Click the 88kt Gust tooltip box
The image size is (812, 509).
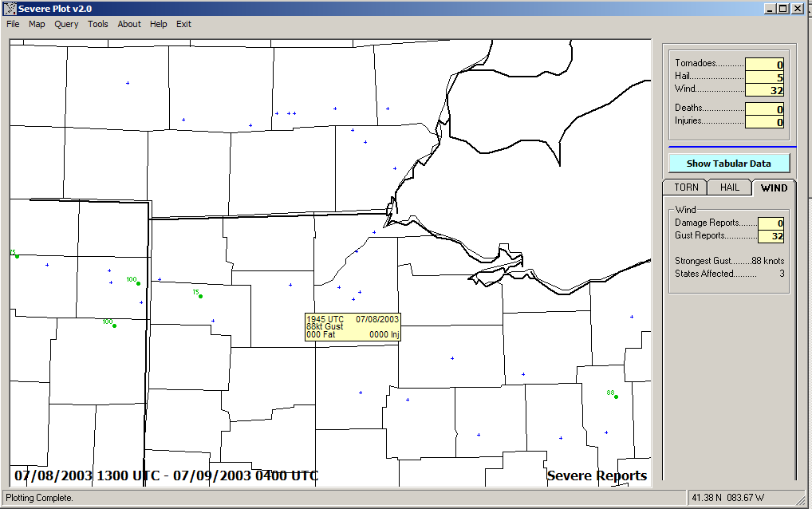click(x=353, y=327)
